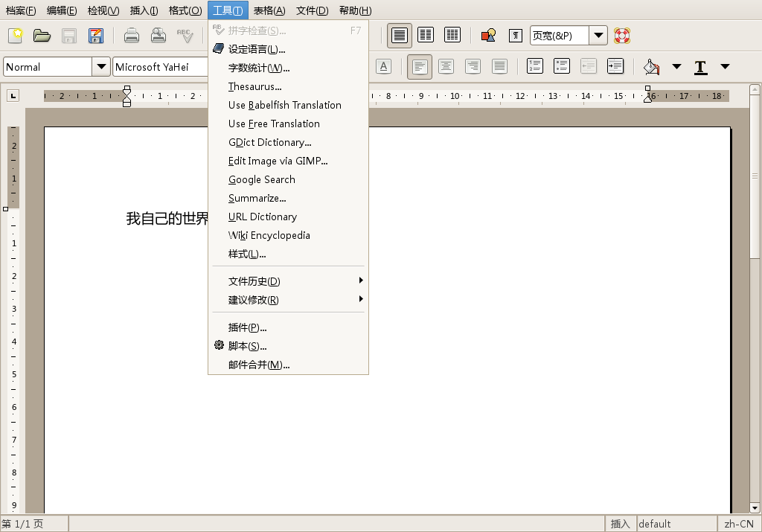Open the text color dropdown arrow
The width and height of the screenshot is (762, 532).
click(725, 66)
